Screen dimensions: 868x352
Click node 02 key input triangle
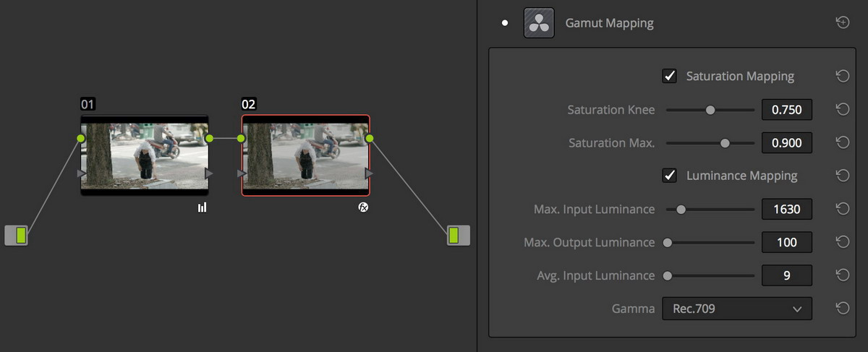tap(242, 173)
